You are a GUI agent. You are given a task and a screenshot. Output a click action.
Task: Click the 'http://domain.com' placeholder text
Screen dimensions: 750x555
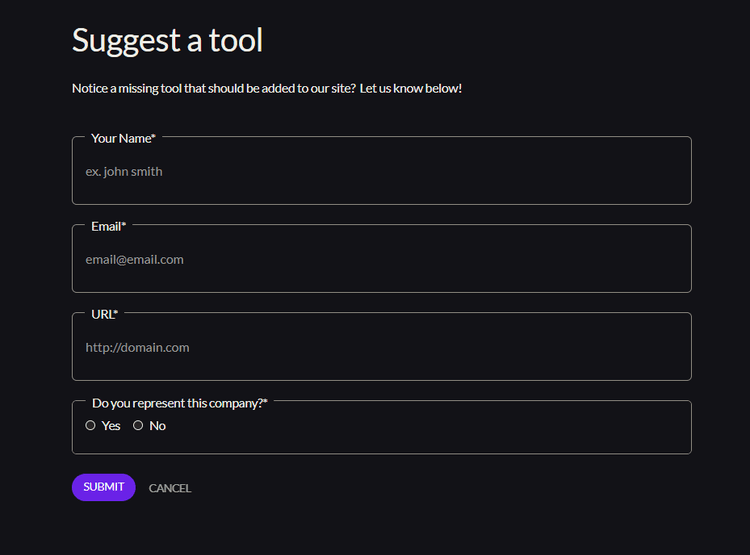coord(137,348)
